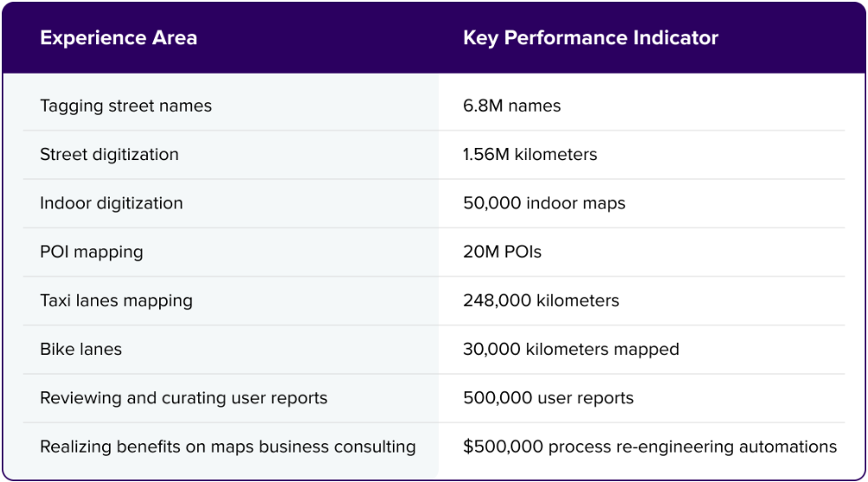
Task: Select the 500,000 user reports value
Action: [548, 398]
